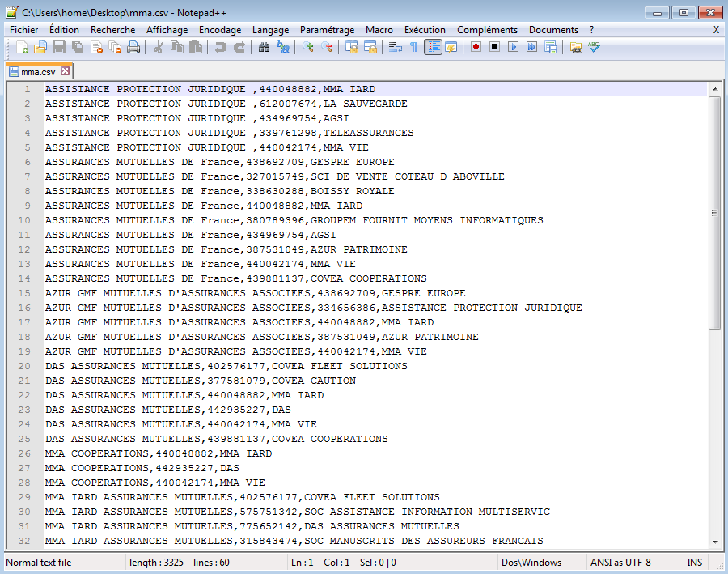This screenshot has width=728, height=574.
Task: Click the Print icon
Action: (133, 48)
